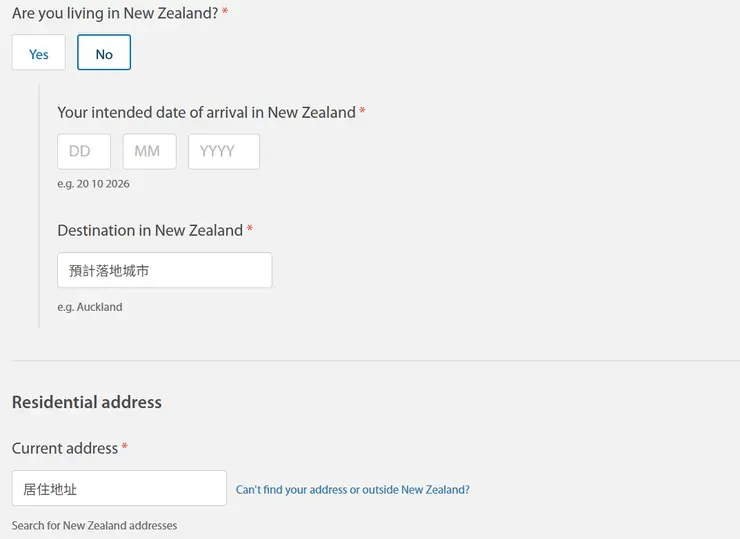The width and height of the screenshot is (740, 539).
Task: Click the "Search for New Zealand addresses" helper text
Action: point(94,525)
